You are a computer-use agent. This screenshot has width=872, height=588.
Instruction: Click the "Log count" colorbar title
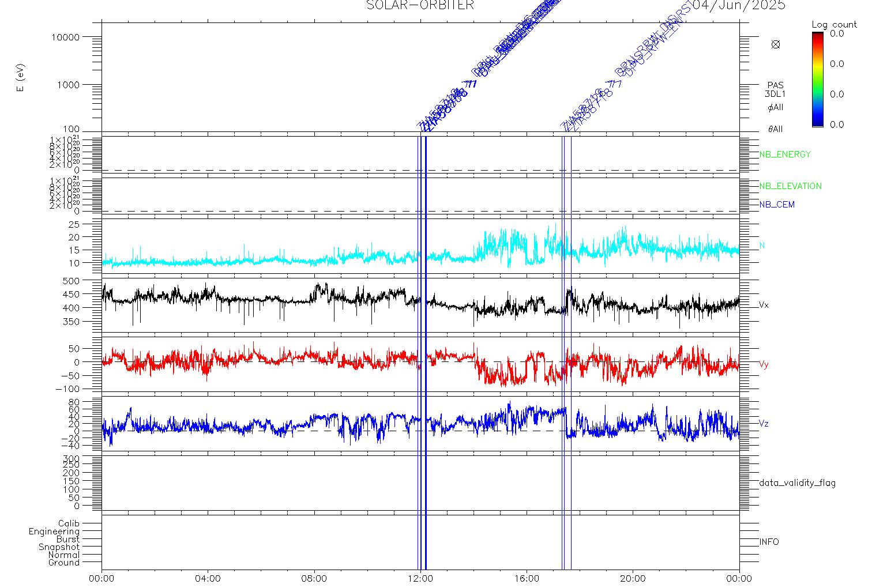(835, 25)
